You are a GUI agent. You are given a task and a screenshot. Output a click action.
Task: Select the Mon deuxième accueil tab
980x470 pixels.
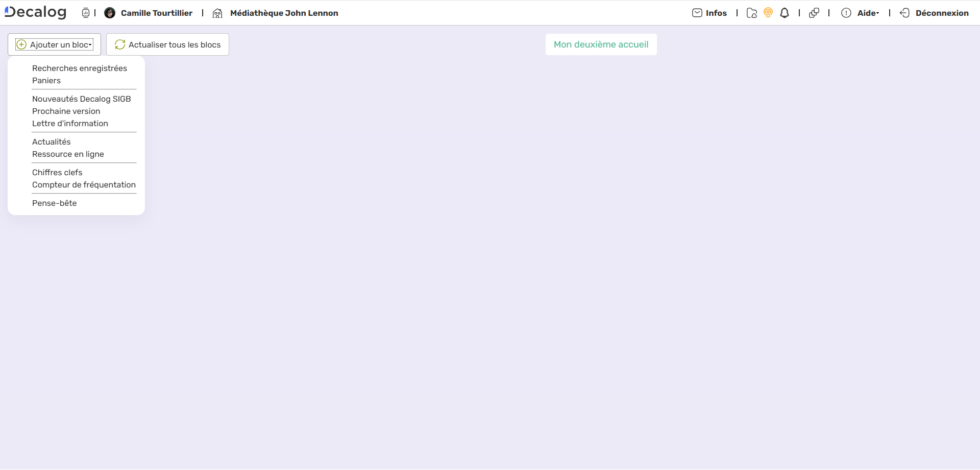pyautogui.click(x=601, y=44)
